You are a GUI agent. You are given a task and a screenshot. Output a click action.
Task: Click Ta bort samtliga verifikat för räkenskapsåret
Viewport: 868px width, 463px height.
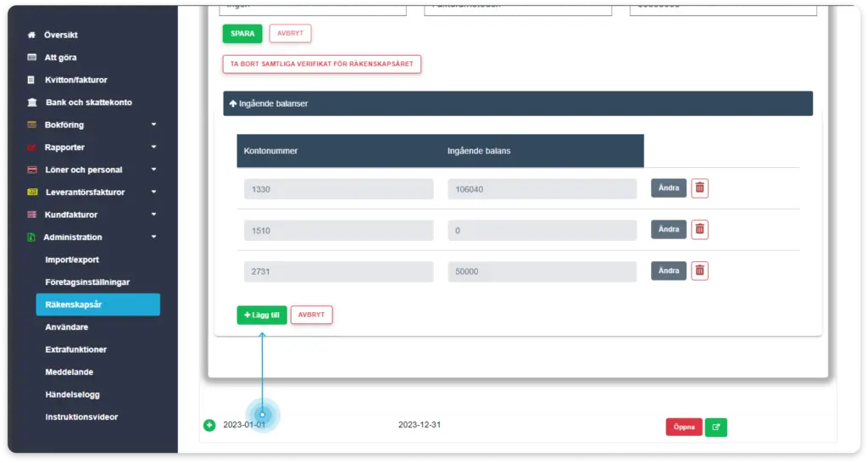[321, 64]
